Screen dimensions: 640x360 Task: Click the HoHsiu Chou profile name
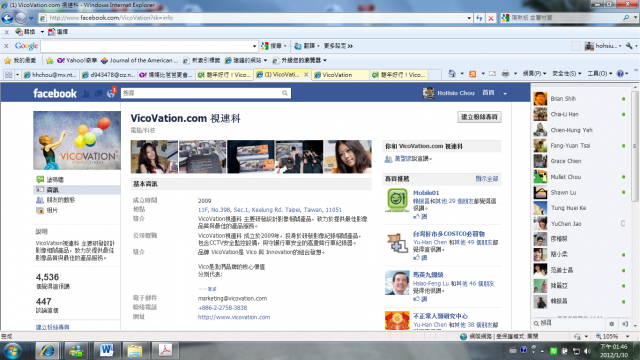(x=456, y=93)
